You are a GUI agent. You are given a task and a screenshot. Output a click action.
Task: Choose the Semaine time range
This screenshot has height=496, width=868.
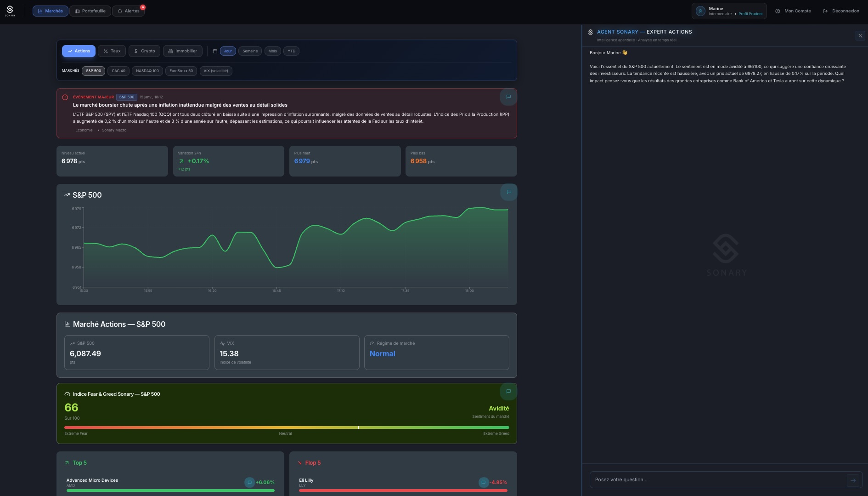point(250,51)
